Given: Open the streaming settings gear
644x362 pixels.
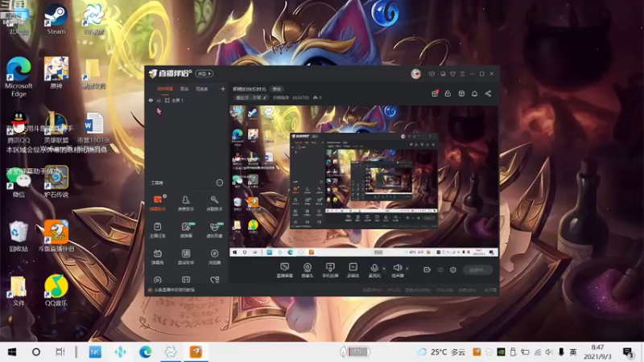Looking at the screenshot, I should (x=453, y=269).
